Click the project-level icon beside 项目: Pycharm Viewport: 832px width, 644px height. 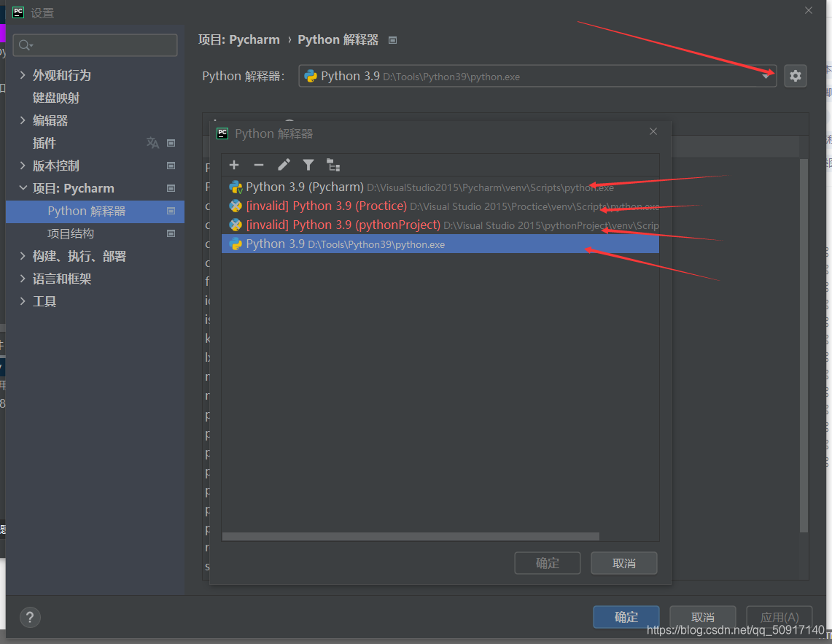pos(171,188)
